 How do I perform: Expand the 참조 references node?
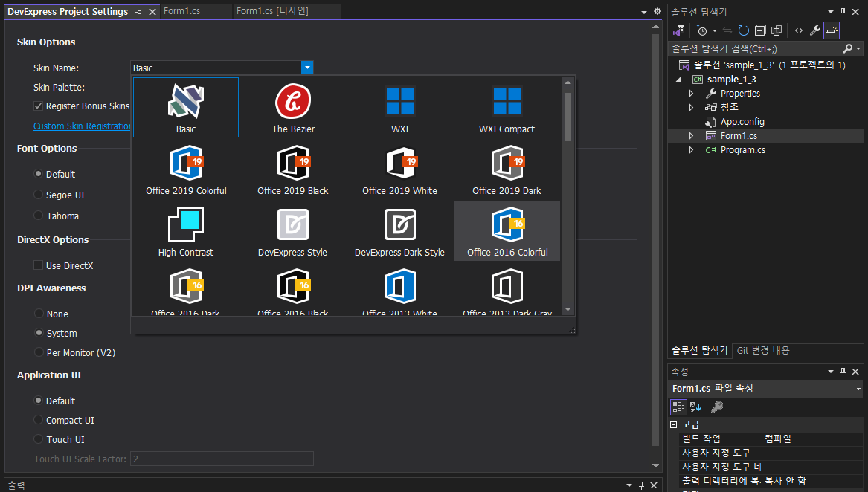[691, 107]
